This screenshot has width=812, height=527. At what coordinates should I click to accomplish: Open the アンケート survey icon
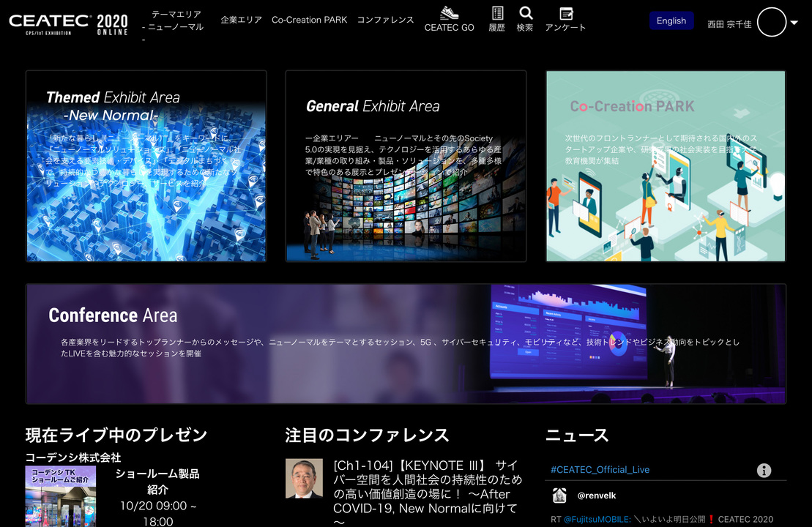tap(565, 14)
